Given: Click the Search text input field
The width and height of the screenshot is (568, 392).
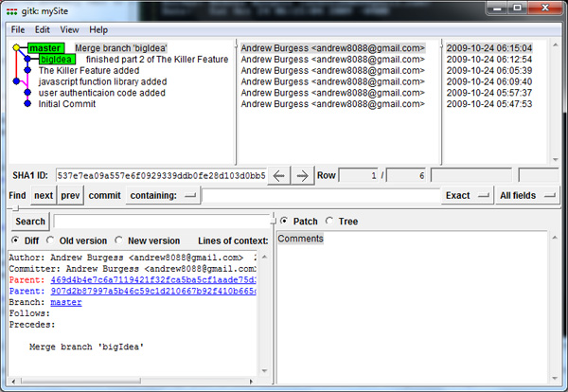Looking at the screenshot, I should pyautogui.click(x=162, y=222).
